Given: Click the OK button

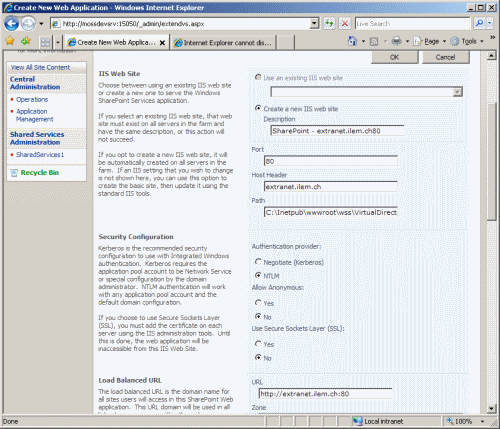Looking at the screenshot, I should [x=395, y=57].
